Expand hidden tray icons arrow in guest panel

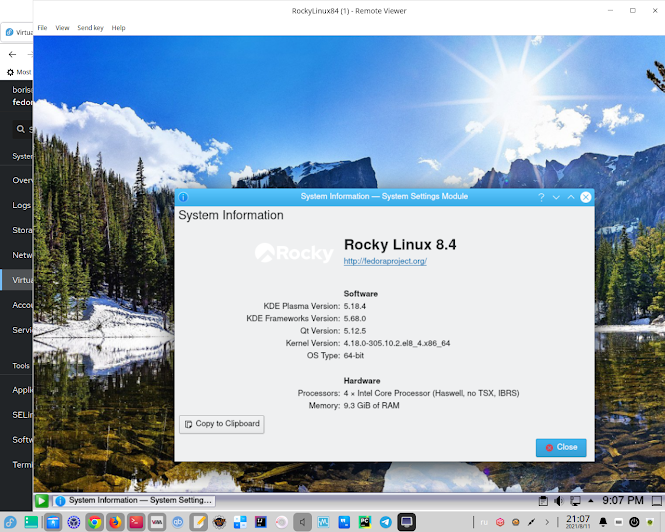click(x=590, y=501)
